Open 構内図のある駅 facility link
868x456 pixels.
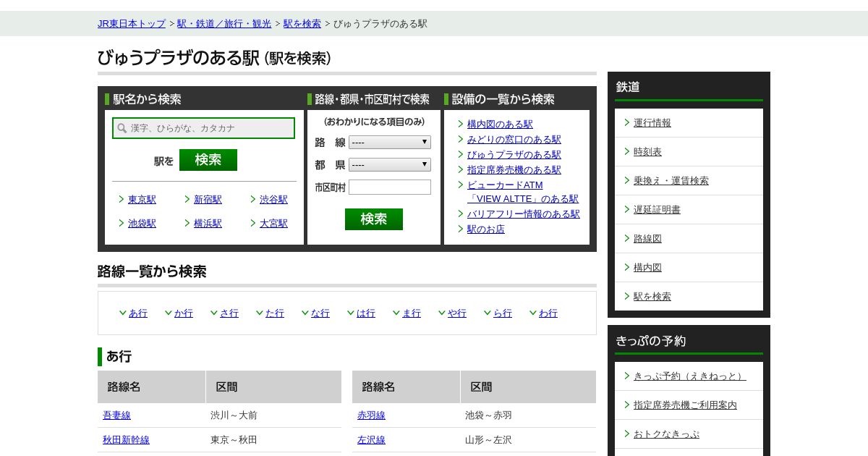tap(500, 124)
